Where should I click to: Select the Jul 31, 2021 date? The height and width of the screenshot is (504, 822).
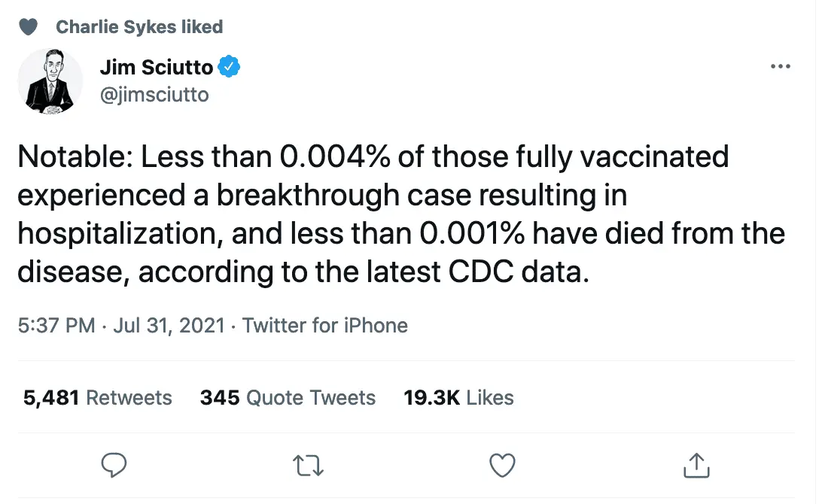pos(169,326)
